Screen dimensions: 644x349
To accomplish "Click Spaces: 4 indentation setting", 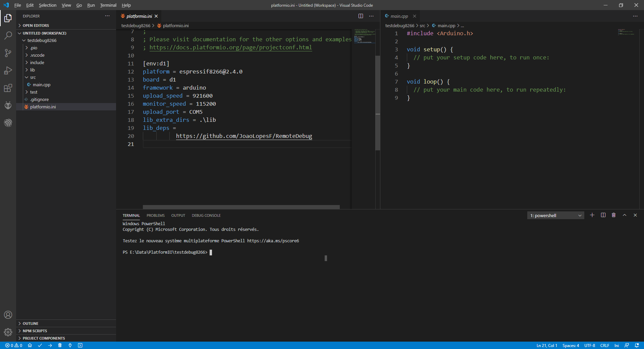I will [571, 345].
